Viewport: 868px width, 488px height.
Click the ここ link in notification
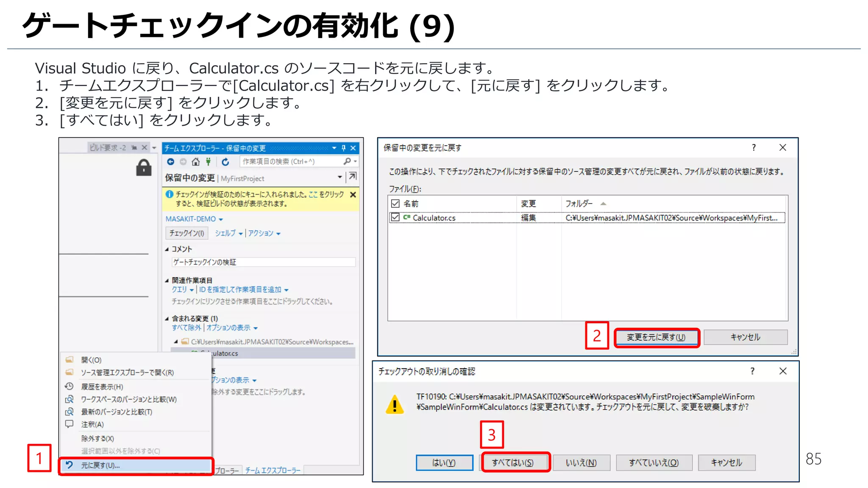click(x=313, y=194)
